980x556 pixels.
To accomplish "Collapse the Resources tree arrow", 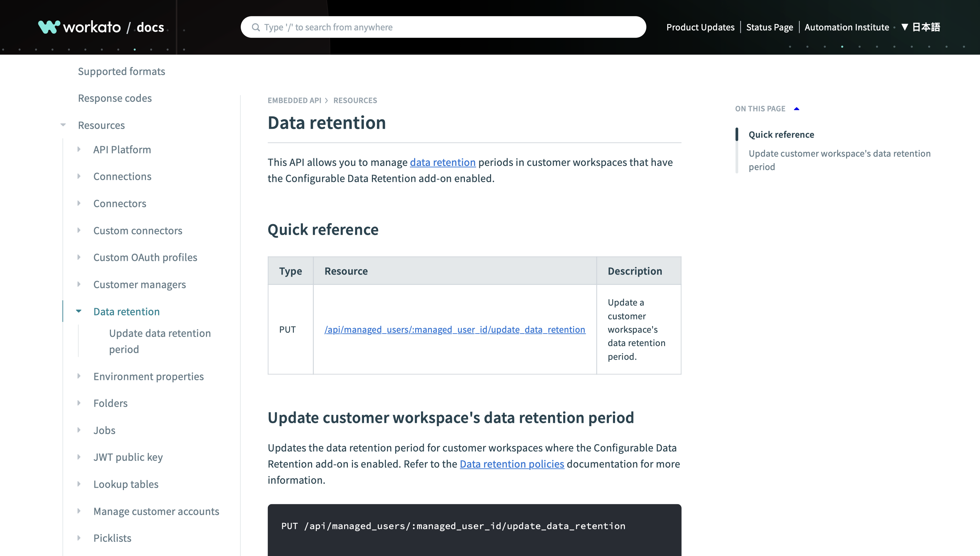I will [x=63, y=125].
